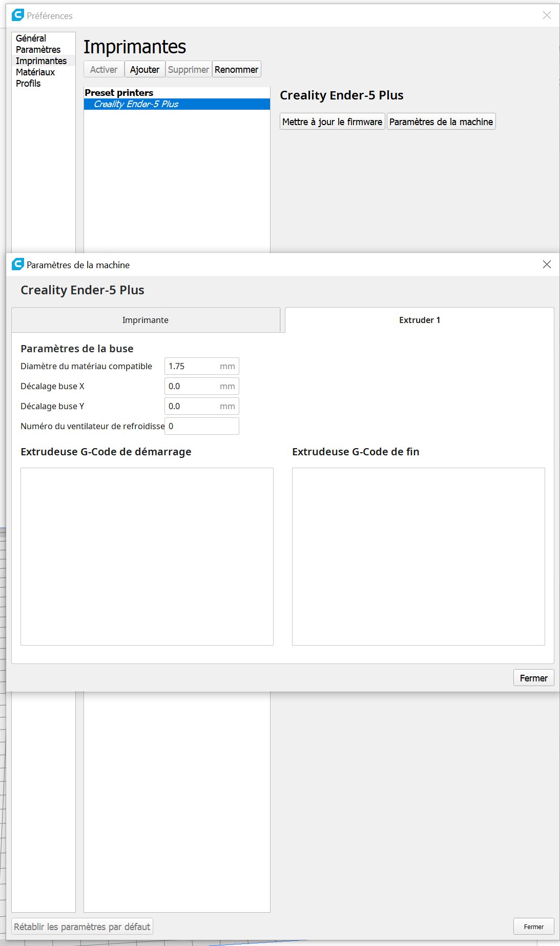
Task: Edit the Décalage buse X field
Action: pyautogui.click(x=201, y=386)
